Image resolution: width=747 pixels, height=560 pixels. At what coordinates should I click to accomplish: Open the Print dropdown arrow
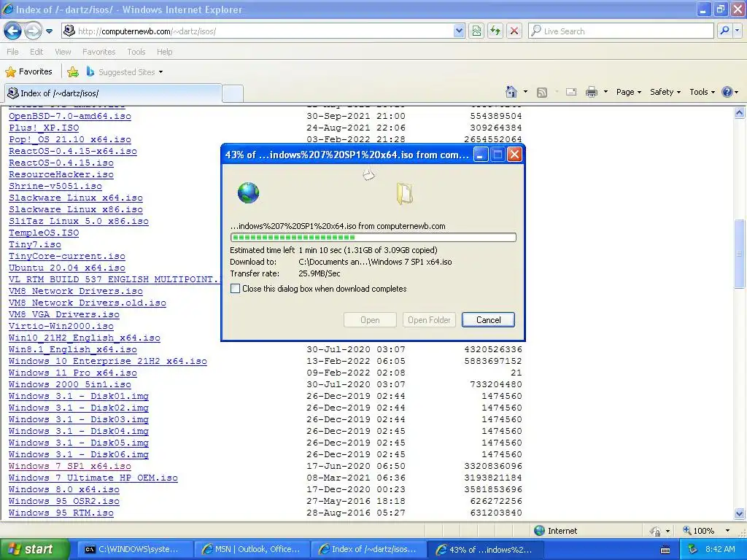point(605,92)
